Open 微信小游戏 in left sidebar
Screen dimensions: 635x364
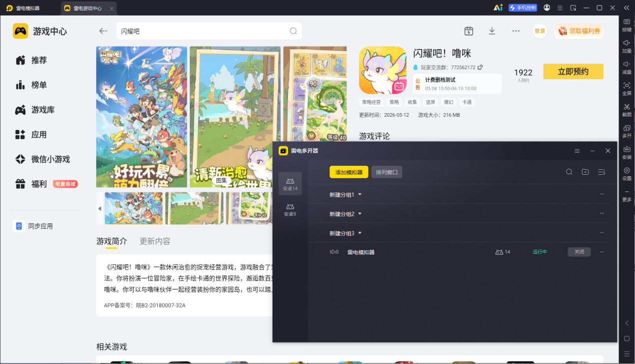click(50, 159)
